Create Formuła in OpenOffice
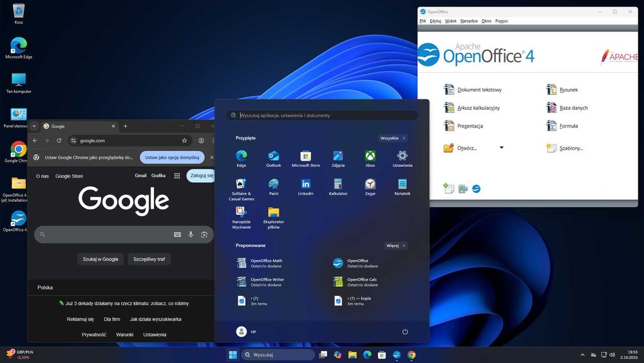 tap(562, 126)
